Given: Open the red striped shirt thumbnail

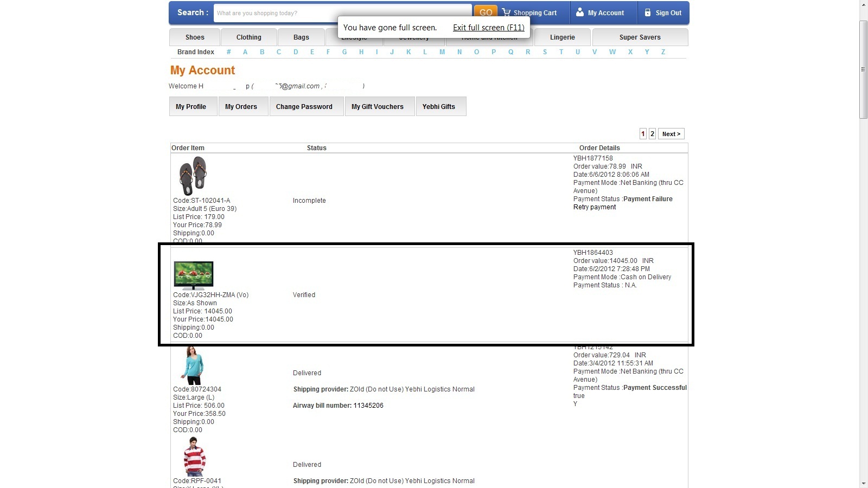Looking at the screenshot, I should [x=194, y=457].
